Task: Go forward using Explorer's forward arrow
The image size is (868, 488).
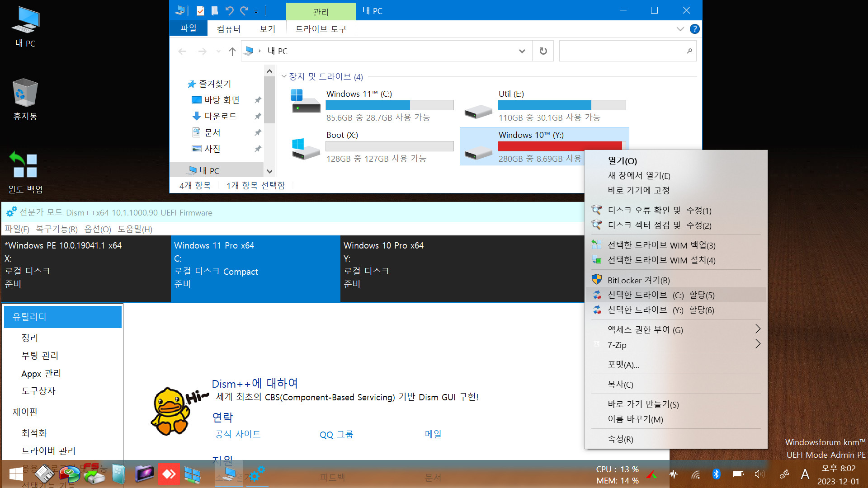Action: (x=202, y=51)
